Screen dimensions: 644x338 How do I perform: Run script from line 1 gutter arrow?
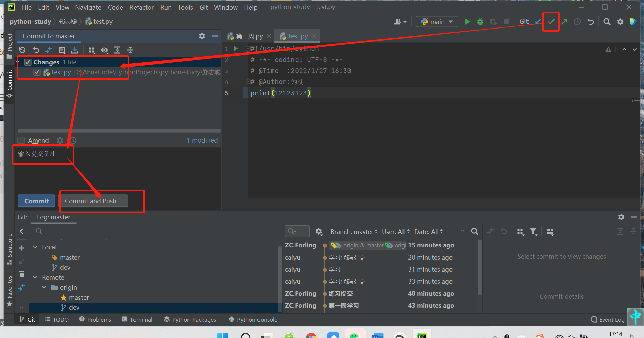click(236, 49)
